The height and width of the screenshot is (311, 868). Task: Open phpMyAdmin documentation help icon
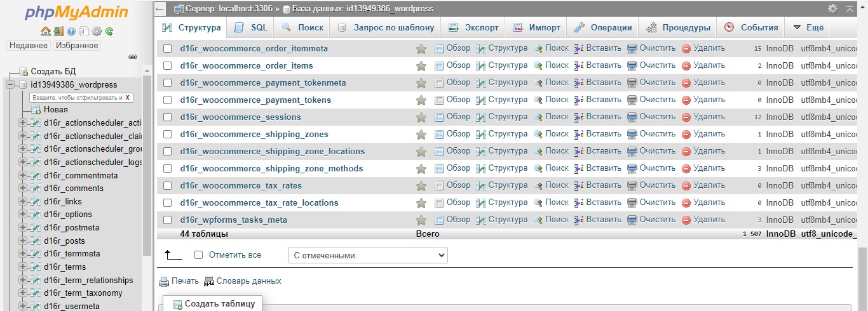point(71,30)
